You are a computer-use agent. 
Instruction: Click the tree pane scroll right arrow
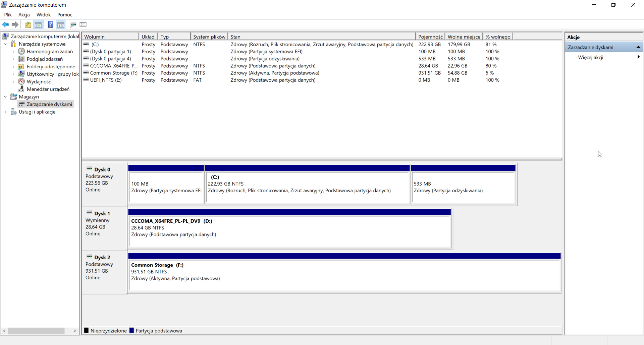75,331
